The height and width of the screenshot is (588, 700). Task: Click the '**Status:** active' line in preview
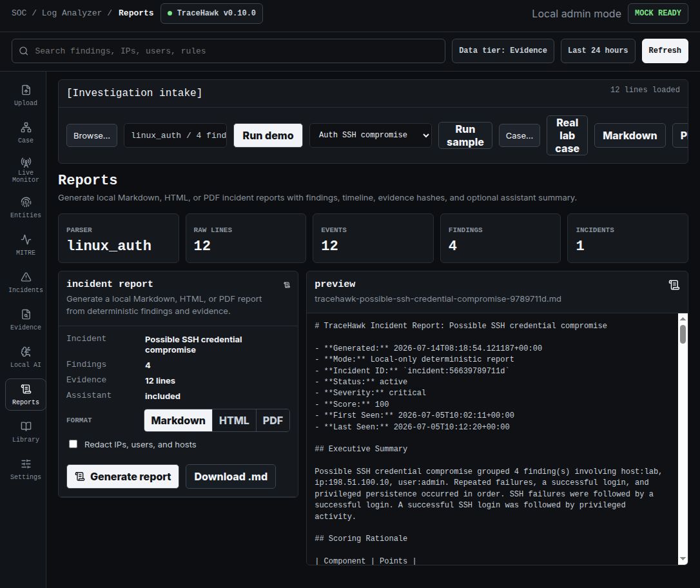[361, 381]
